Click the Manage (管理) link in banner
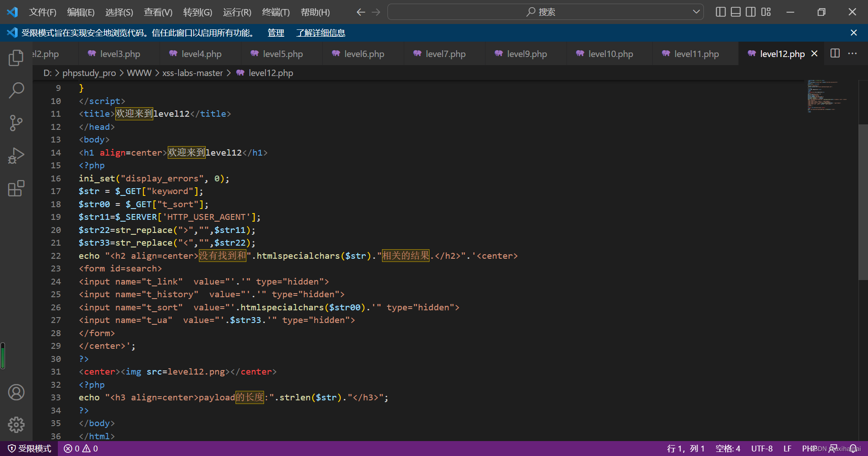Viewport: 868px width, 456px height. (276, 33)
